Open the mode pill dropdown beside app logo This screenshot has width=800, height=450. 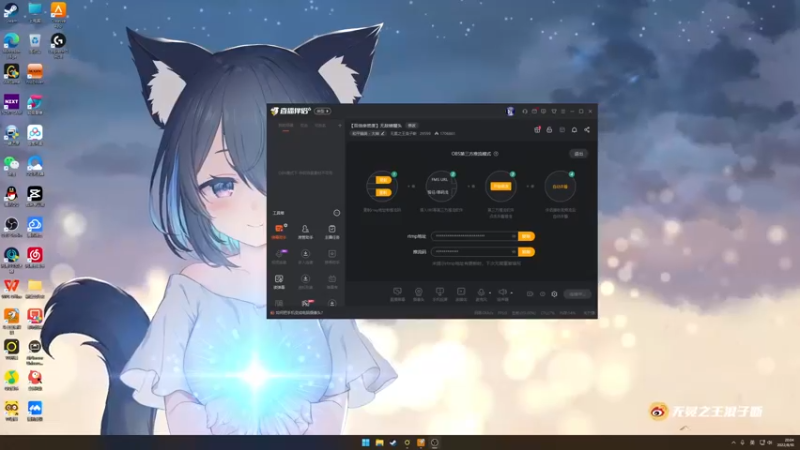tap(322, 111)
